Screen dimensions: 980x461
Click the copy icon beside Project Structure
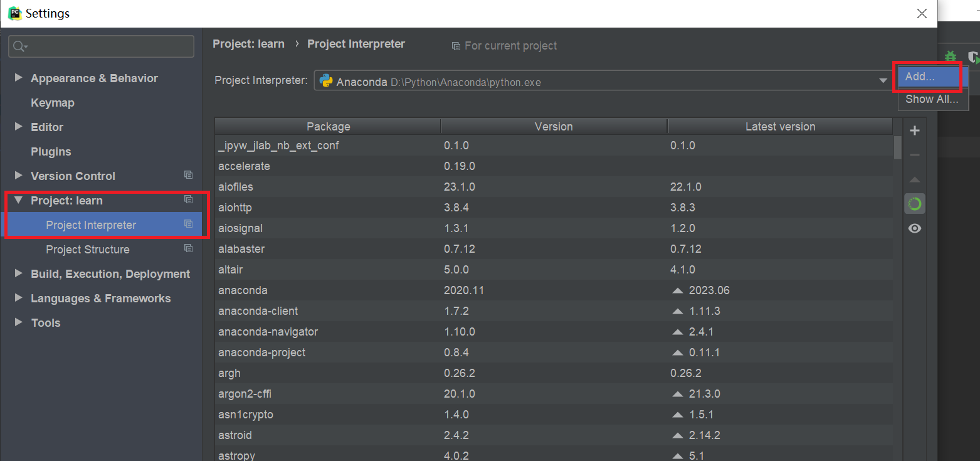tap(188, 248)
